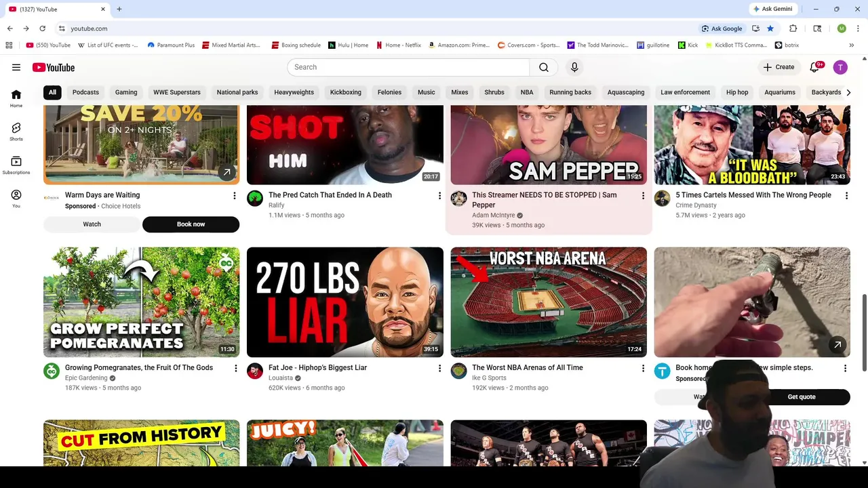The image size is (868, 488).
Task: Open Crime Dynasty channel avatar
Action: 663,198
